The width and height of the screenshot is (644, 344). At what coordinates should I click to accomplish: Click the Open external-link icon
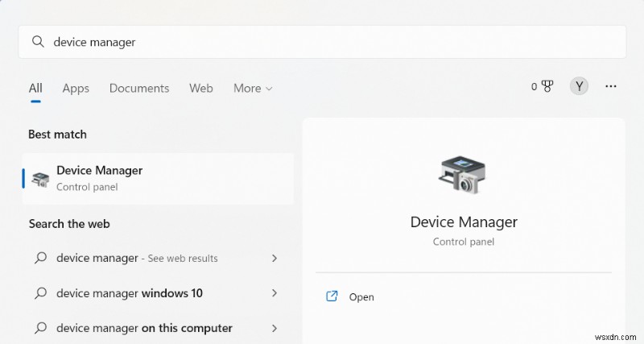point(332,296)
